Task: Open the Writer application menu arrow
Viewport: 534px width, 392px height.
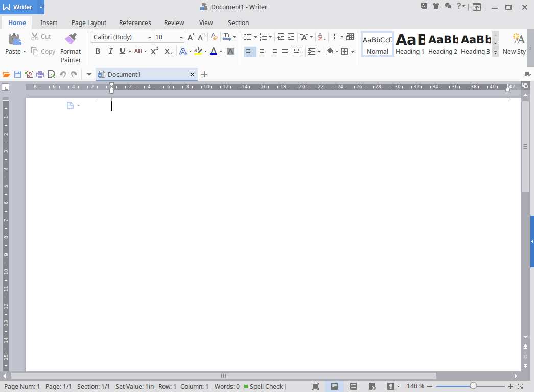Action: [x=41, y=7]
